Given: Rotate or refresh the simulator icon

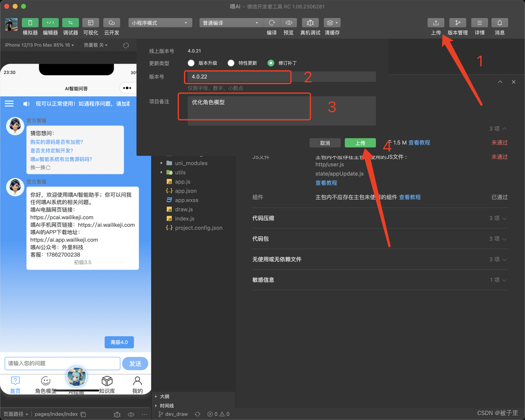Looking at the screenshot, I should point(126,45).
